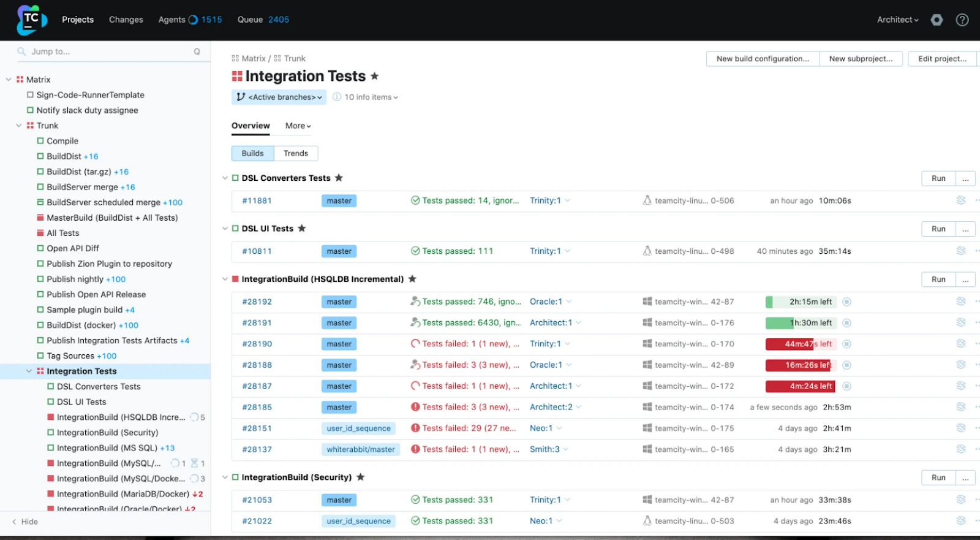
Task: Switch to Trends view tab
Action: [296, 153]
